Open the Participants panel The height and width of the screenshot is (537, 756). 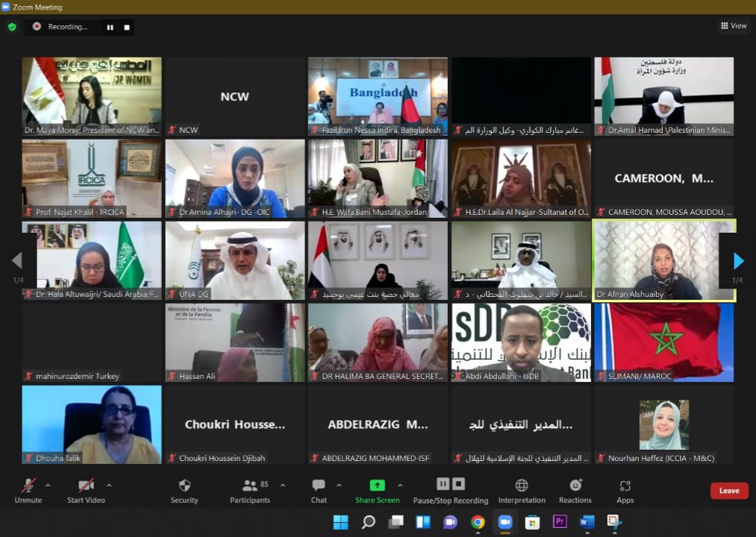tap(250, 488)
